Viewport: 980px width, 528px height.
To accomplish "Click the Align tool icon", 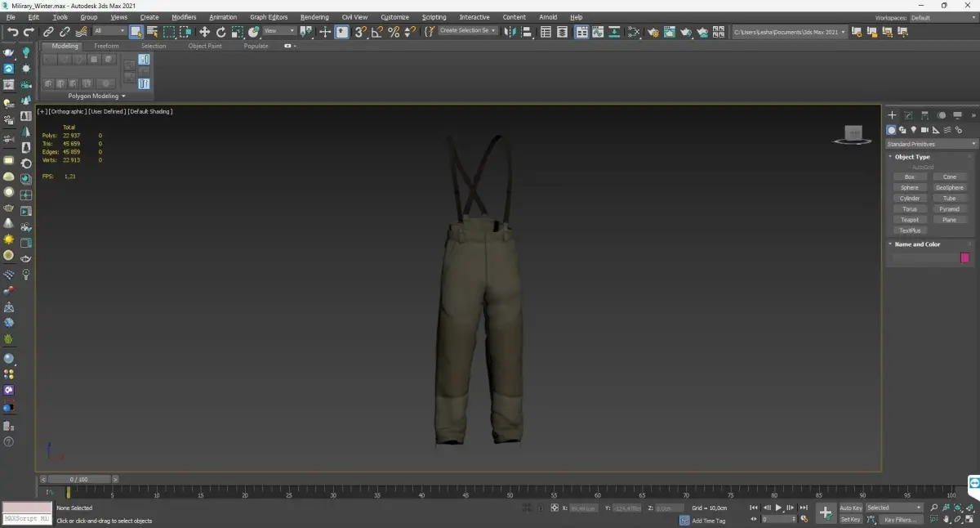I will (527, 32).
